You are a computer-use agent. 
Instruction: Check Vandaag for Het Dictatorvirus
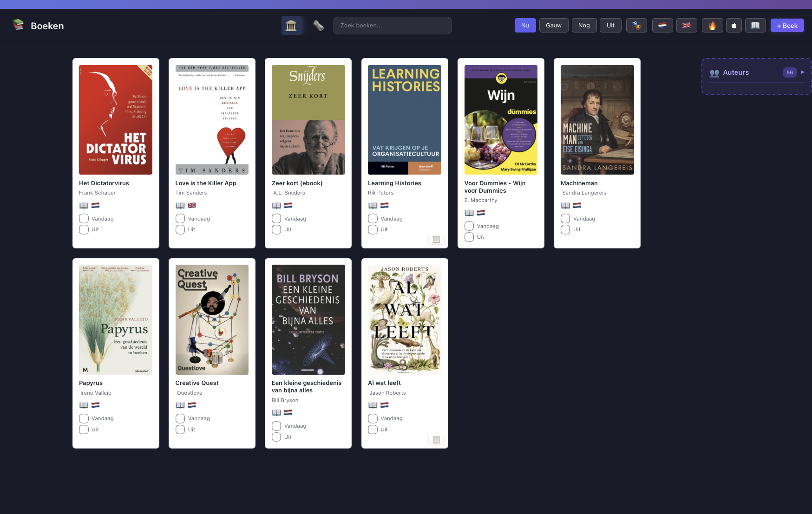[84, 219]
